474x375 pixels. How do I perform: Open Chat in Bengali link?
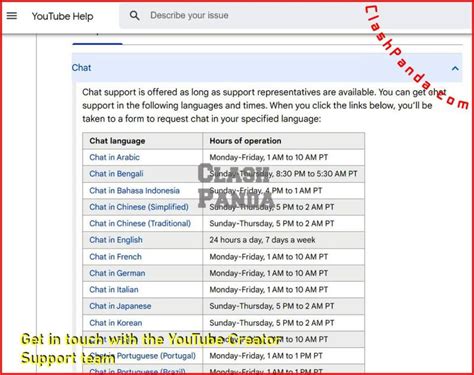(x=116, y=174)
